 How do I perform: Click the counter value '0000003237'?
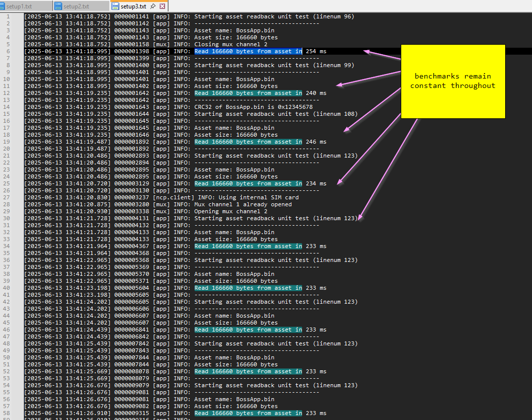[132, 197]
